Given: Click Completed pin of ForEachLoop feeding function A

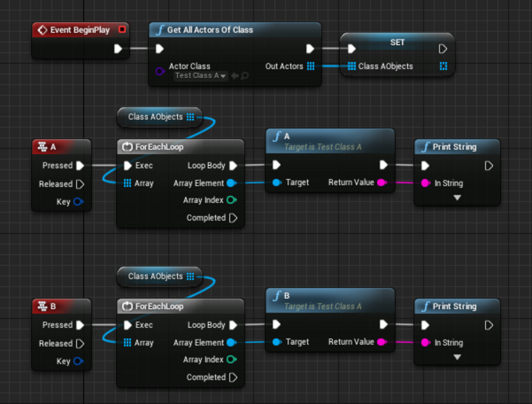Looking at the screenshot, I should [233, 218].
